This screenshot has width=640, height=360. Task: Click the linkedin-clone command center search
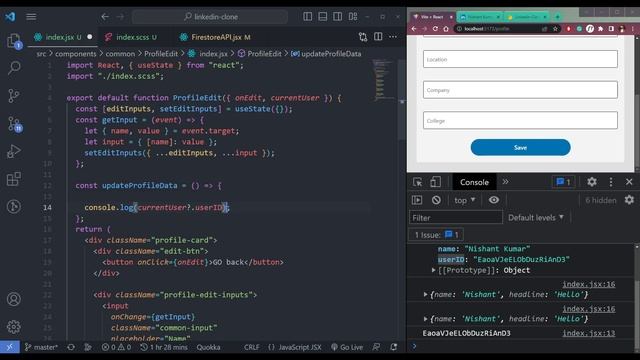[x=210, y=17]
